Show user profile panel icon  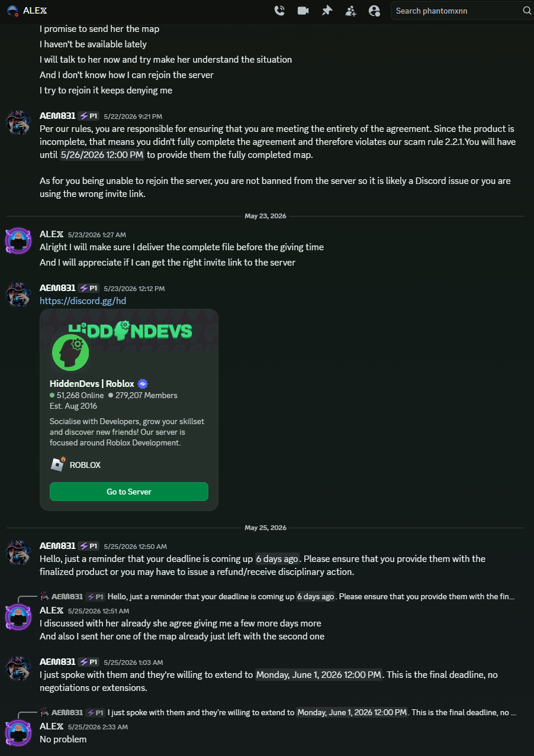(x=374, y=11)
